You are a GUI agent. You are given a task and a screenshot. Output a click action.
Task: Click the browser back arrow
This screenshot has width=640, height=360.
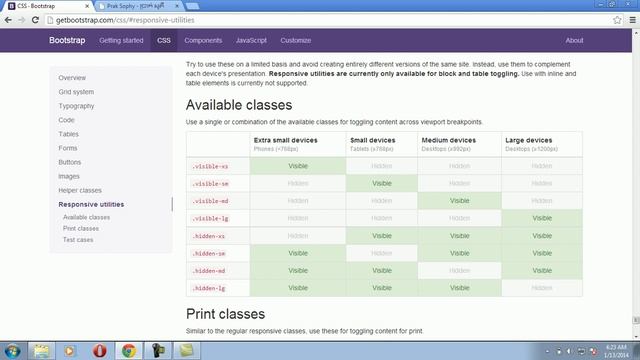pos(8,20)
